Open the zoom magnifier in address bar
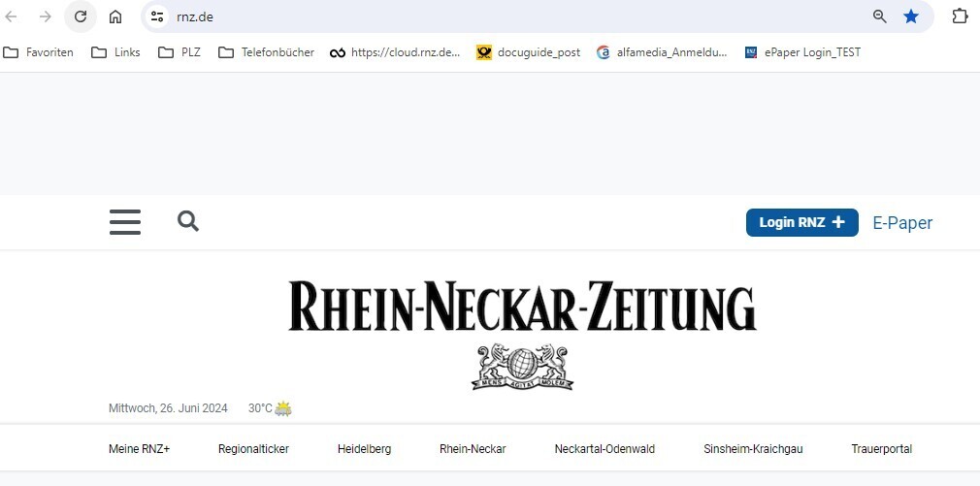This screenshot has height=486, width=980. pos(880,16)
